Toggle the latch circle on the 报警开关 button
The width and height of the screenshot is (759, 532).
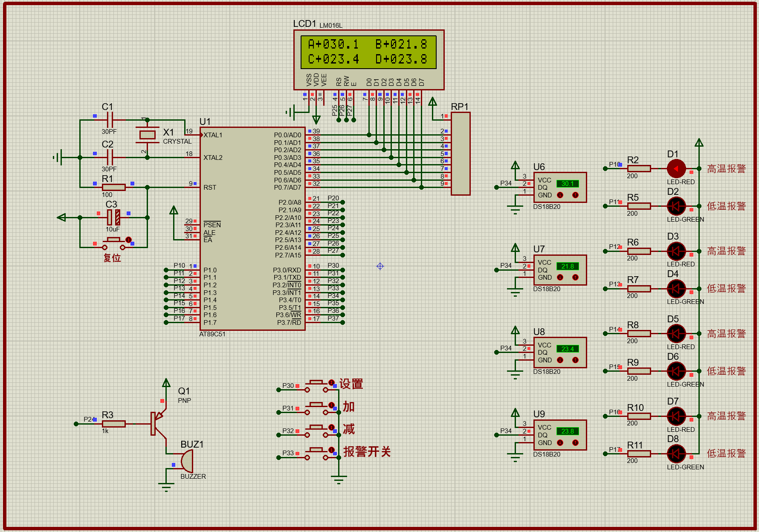[x=331, y=450]
